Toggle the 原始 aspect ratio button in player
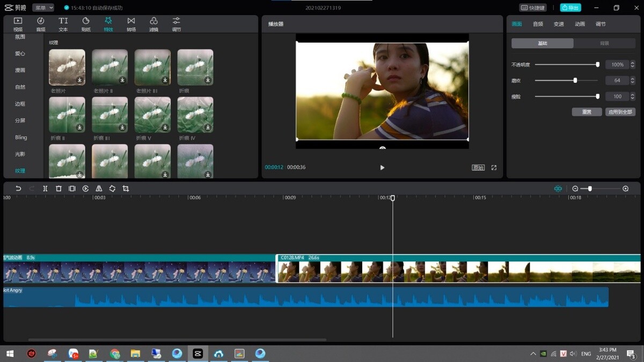The height and width of the screenshot is (362, 644). click(x=478, y=167)
